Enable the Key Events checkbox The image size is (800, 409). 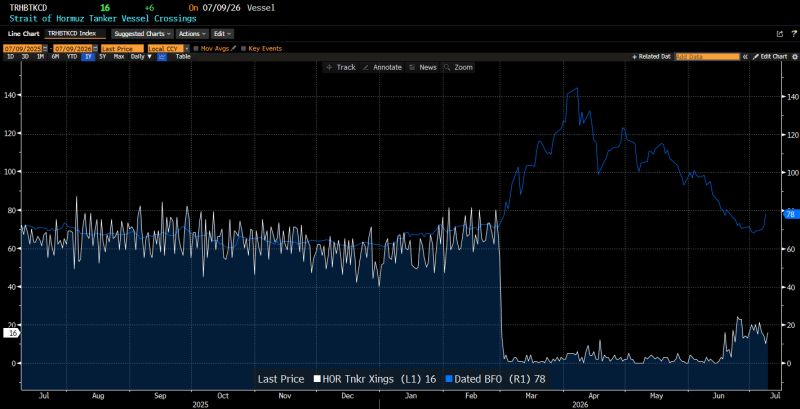pos(243,48)
